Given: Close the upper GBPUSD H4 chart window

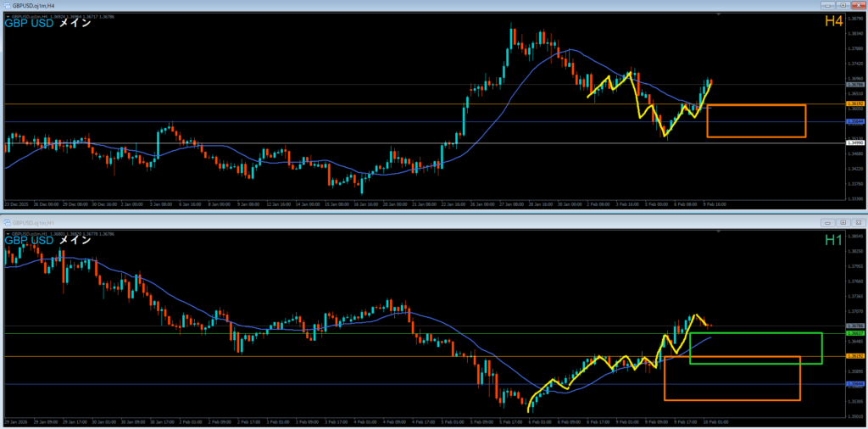Looking at the screenshot, I should pos(857,5).
